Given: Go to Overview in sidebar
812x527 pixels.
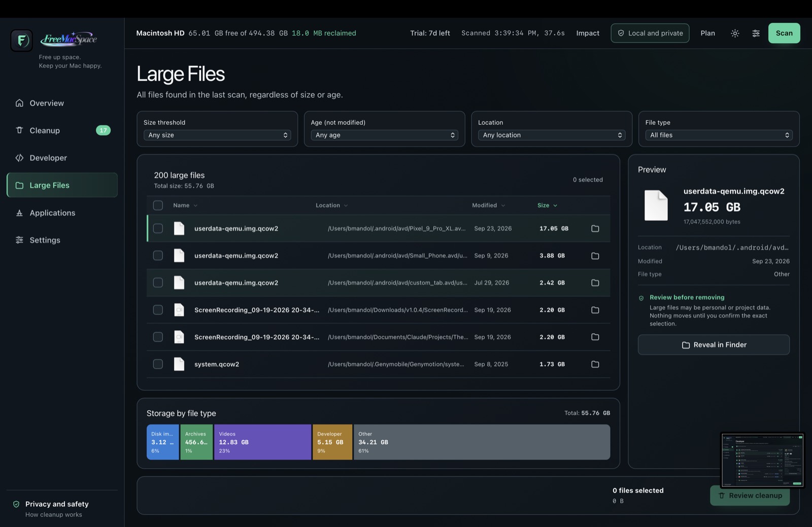Looking at the screenshot, I should (62, 103).
